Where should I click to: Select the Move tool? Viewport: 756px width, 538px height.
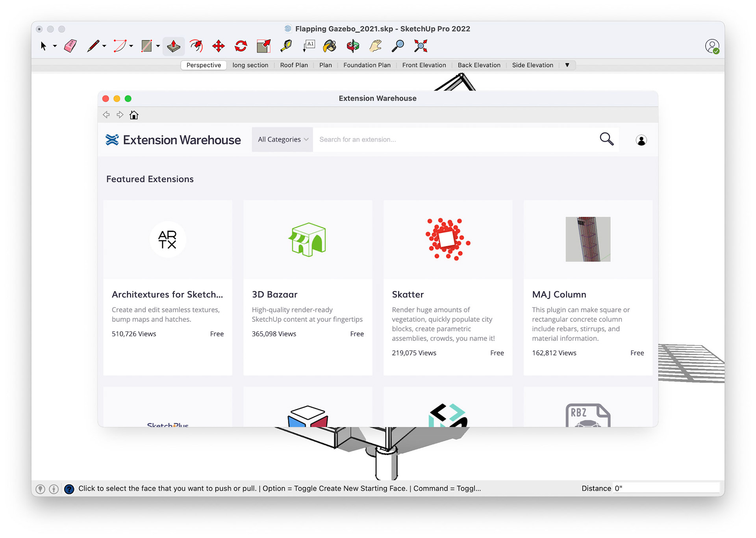[x=218, y=46]
